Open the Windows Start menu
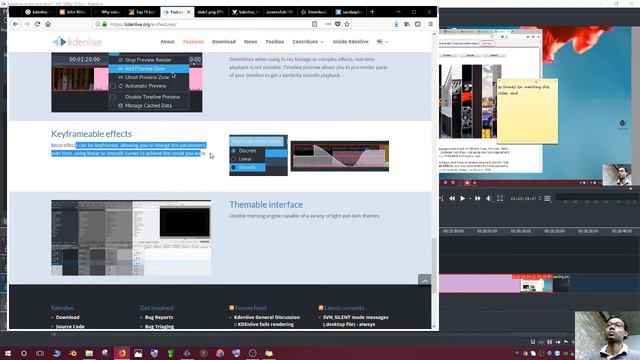Viewport: 640px width, 360px height. coord(8,353)
